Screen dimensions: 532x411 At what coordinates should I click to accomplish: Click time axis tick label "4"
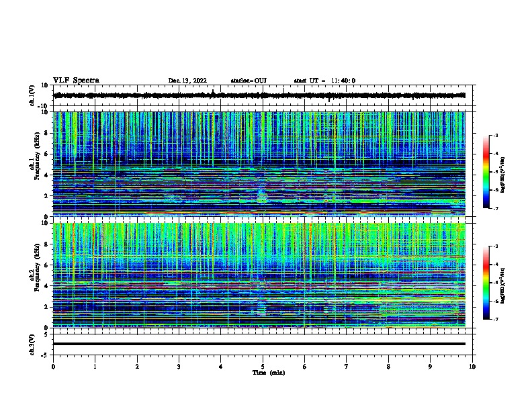[221, 367]
